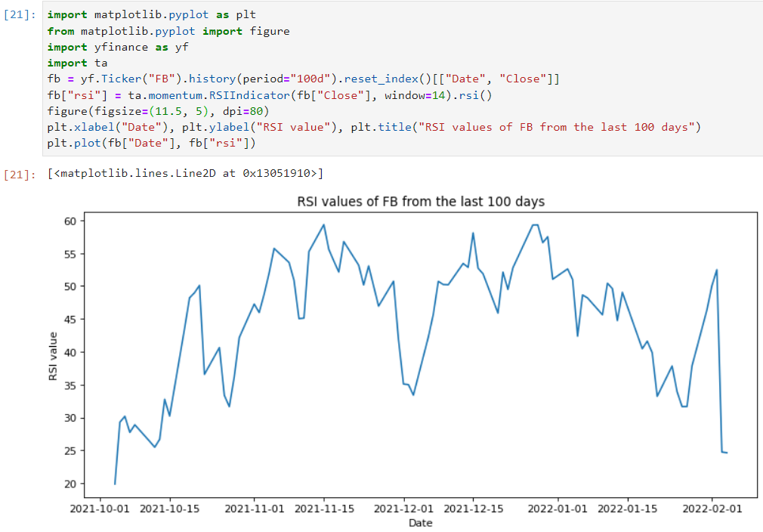Click the 2021-10-15 x-axis tick label
The width and height of the screenshot is (763, 532).
(x=170, y=509)
